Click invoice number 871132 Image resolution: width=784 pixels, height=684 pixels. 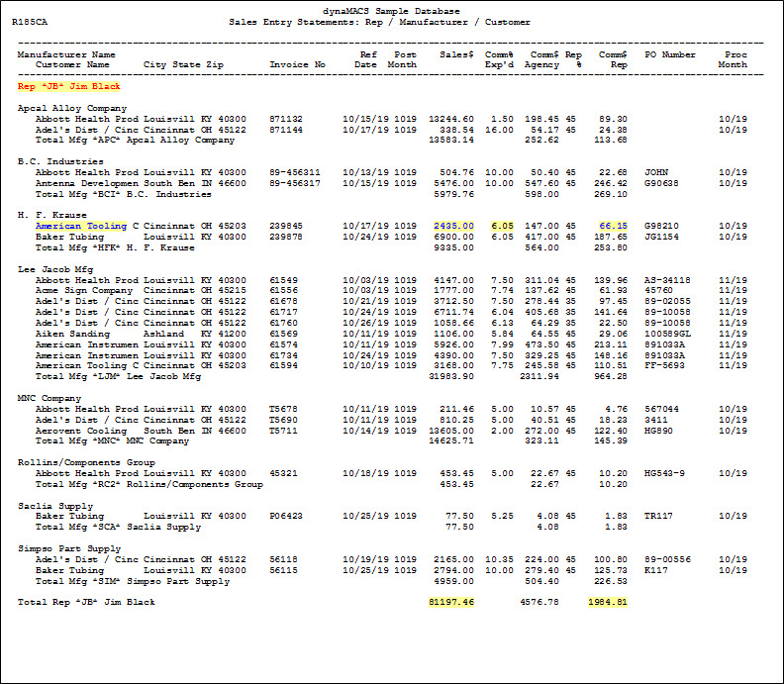285,119
